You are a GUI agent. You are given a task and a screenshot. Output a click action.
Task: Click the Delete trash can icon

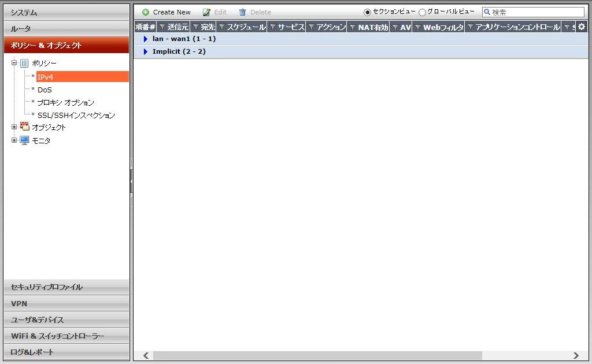point(242,12)
